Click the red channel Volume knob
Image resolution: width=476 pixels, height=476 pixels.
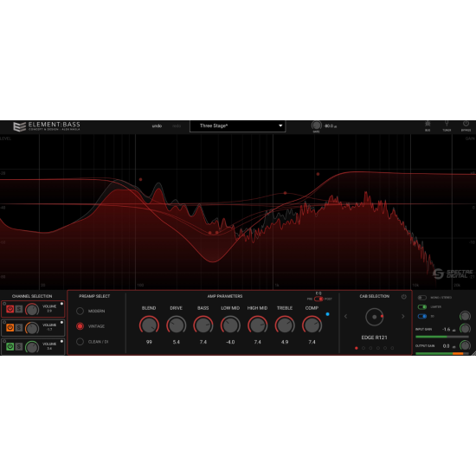point(32,310)
